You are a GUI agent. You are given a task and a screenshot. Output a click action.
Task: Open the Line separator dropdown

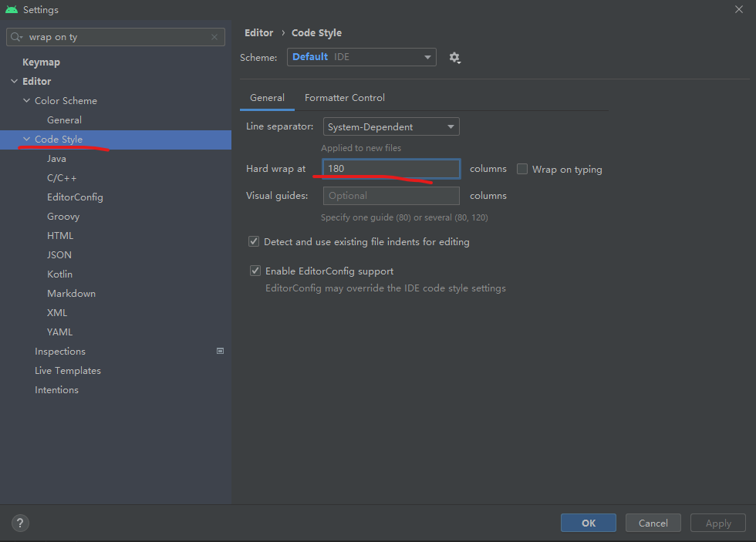391,126
